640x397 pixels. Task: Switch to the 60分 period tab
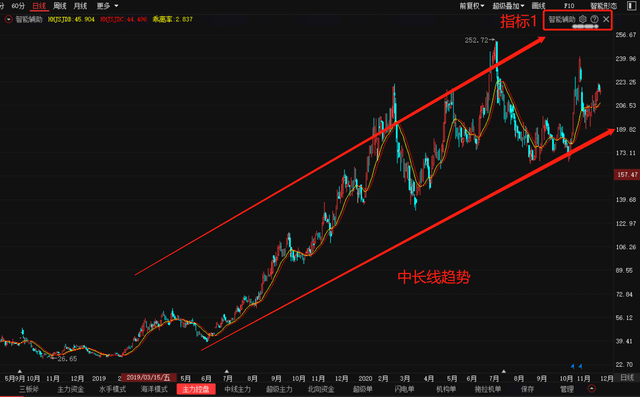coord(18,6)
